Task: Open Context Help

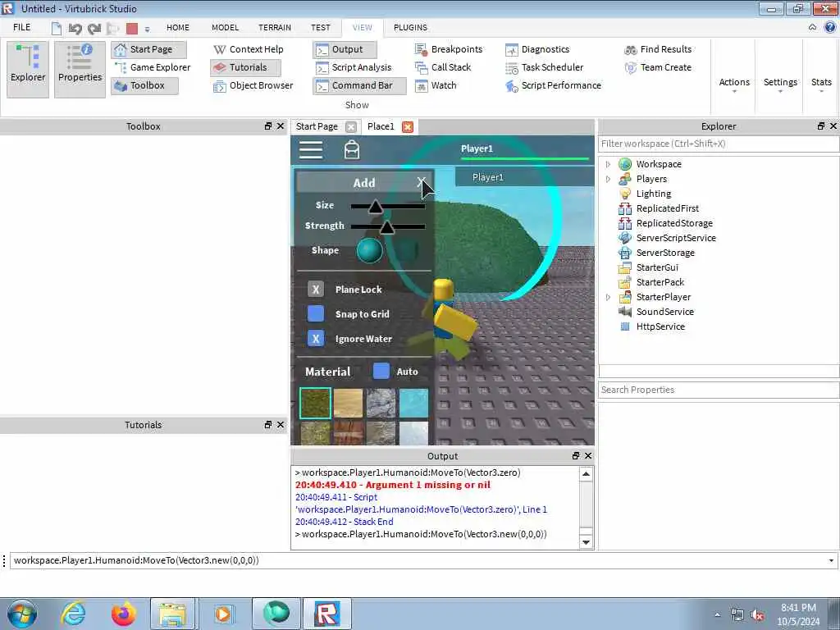Action: click(249, 49)
